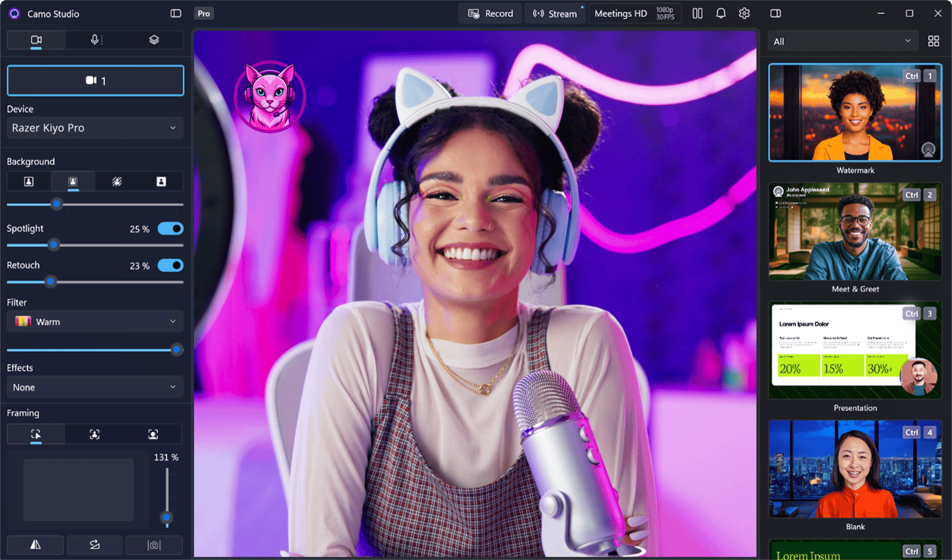
Task: Toggle the split compare view icon
Action: click(x=698, y=14)
